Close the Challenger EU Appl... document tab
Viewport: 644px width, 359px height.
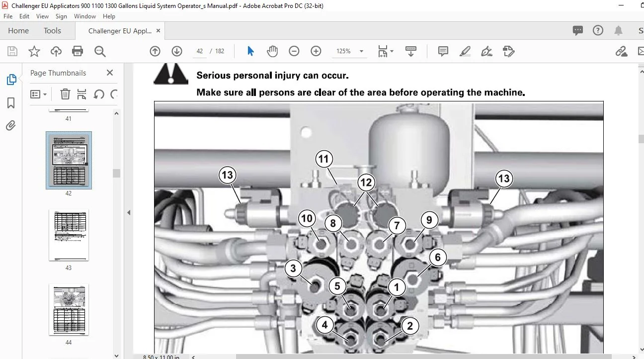coord(159,31)
